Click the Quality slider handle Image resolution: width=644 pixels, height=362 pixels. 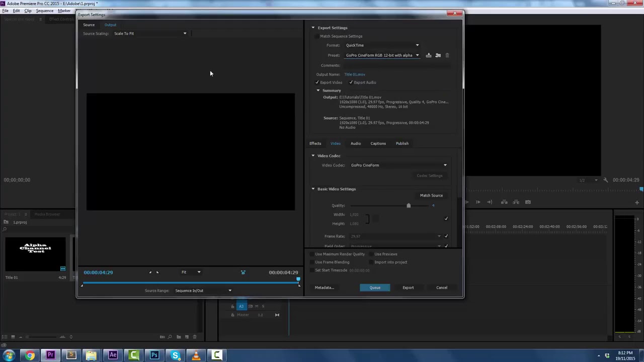click(x=409, y=206)
